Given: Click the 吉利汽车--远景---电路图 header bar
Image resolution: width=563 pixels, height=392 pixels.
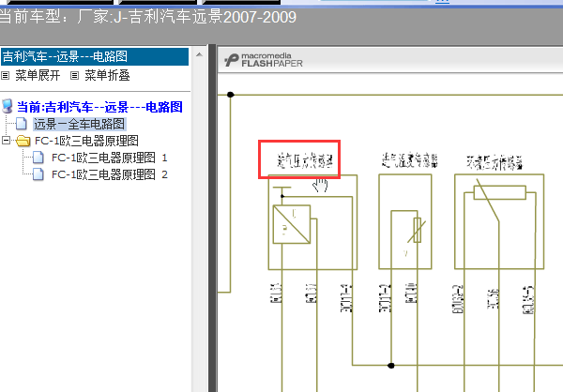Looking at the screenshot, I should coord(95,56).
